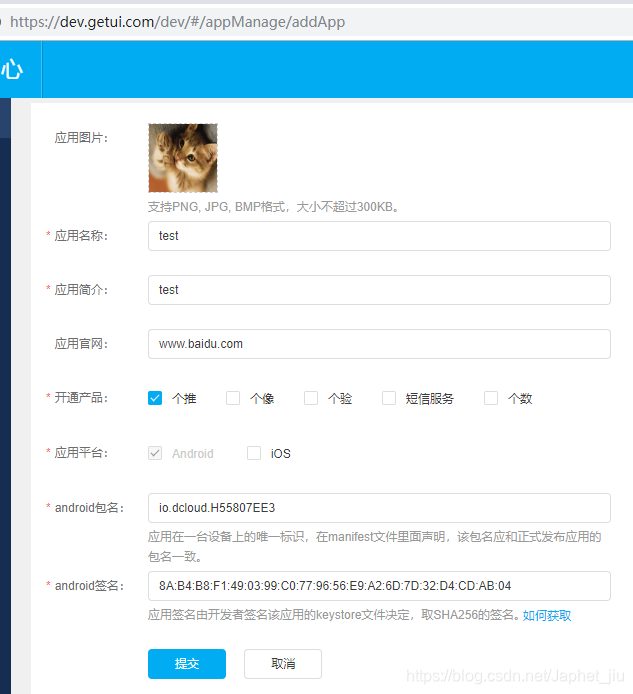
Task: Click the 支持PNG, JPG, BMP格式 hint text
Action: click(x=273, y=207)
